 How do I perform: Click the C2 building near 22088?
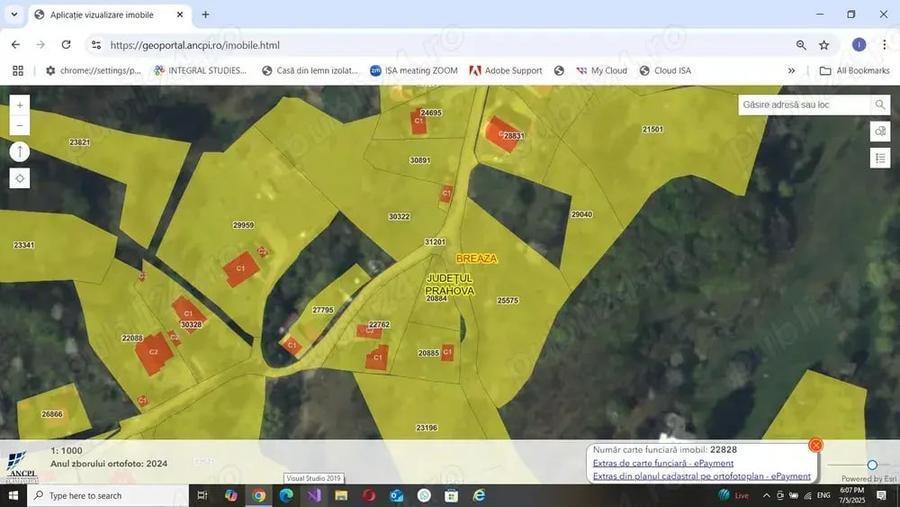[x=153, y=353]
